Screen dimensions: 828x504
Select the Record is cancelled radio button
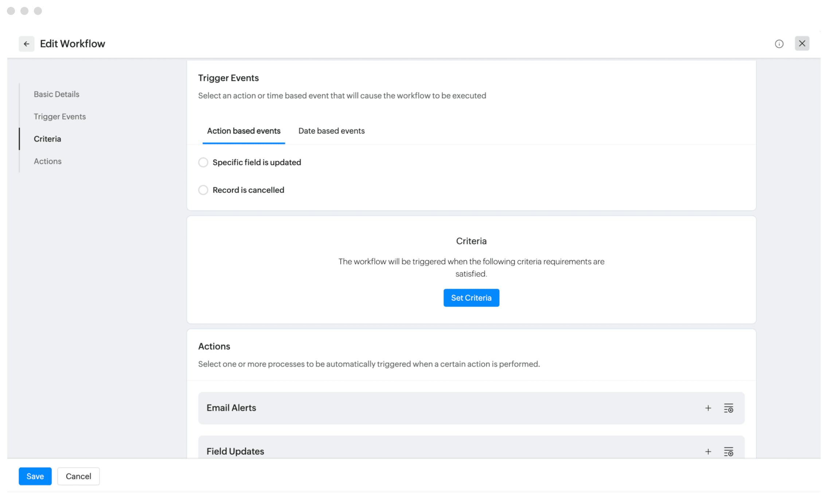pos(203,190)
